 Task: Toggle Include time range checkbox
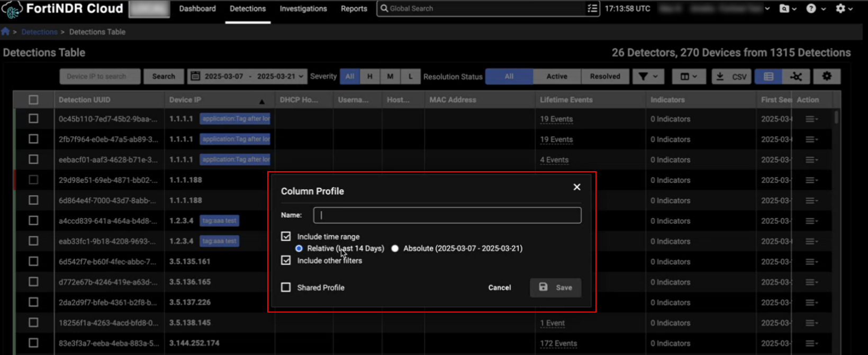286,236
